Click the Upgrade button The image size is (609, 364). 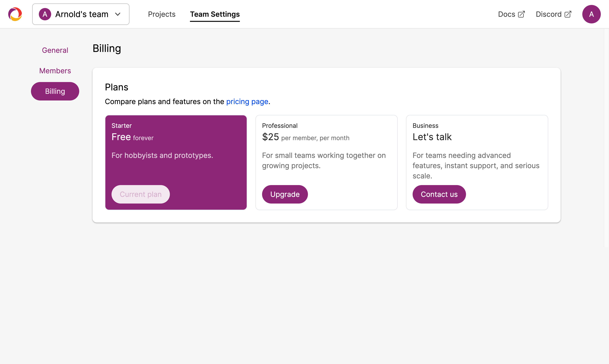point(285,194)
